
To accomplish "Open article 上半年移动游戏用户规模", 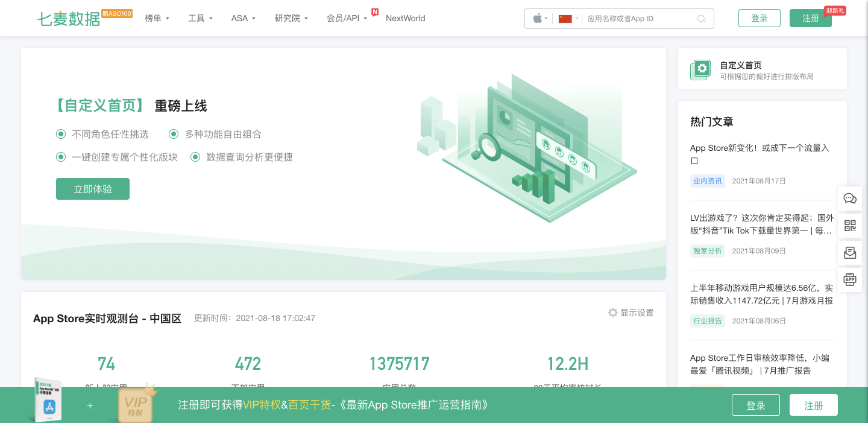I will tap(762, 294).
